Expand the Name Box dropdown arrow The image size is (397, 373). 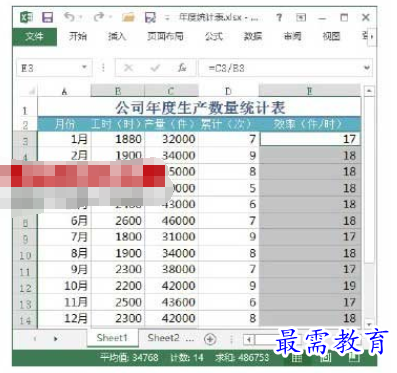coord(85,68)
